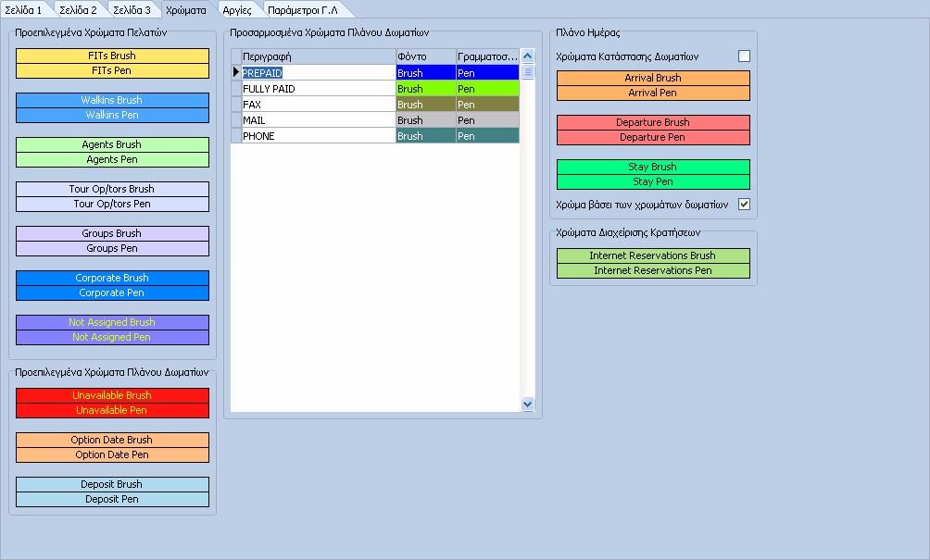Open the Groups Pen color
This screenshot has width=930, height=560.
tap(112, 248)
